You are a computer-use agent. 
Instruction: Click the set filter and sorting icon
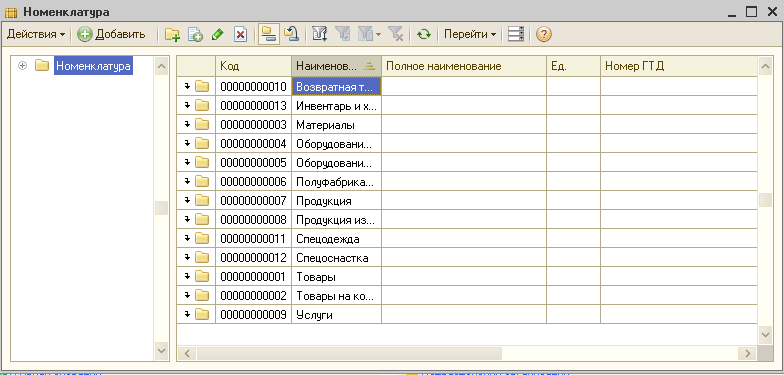320,34
